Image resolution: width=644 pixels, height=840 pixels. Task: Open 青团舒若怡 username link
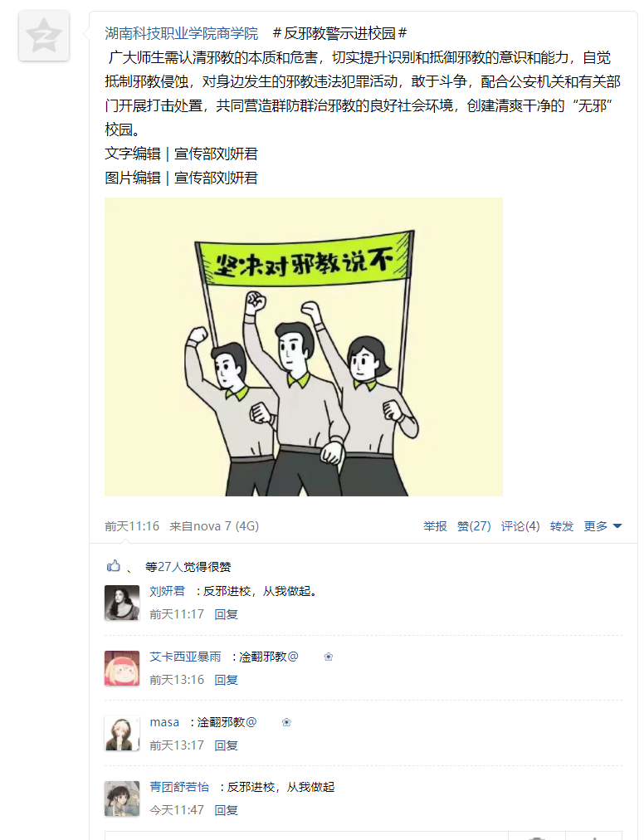pyautogui.click(x=179, y=787)
